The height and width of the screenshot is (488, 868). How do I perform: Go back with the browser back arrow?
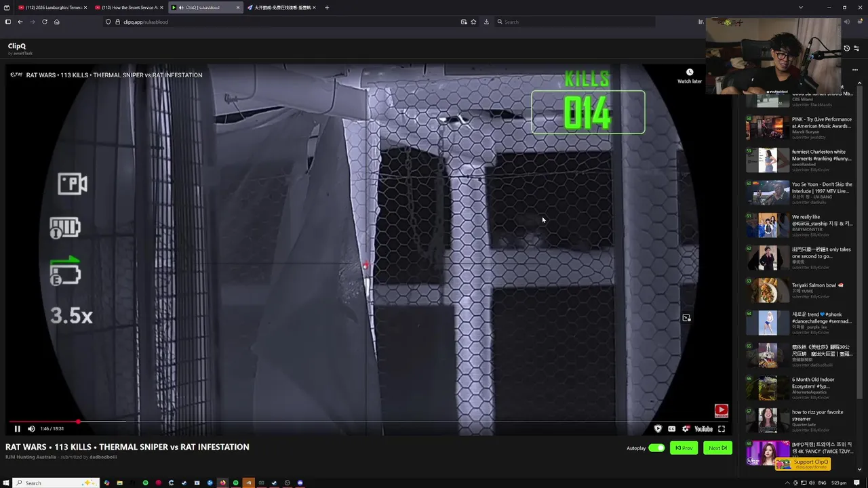[20, 22]
